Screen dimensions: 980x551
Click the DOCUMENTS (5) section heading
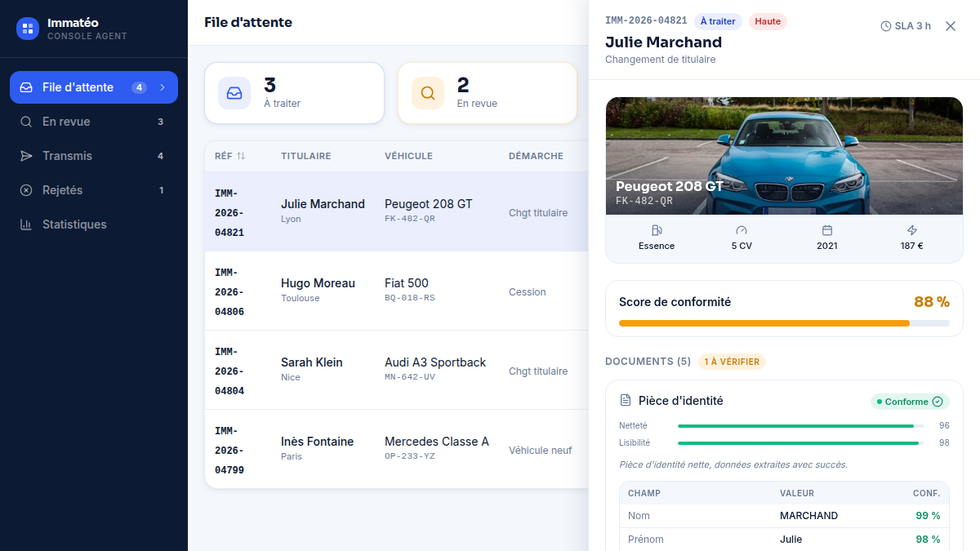(648, 362)
